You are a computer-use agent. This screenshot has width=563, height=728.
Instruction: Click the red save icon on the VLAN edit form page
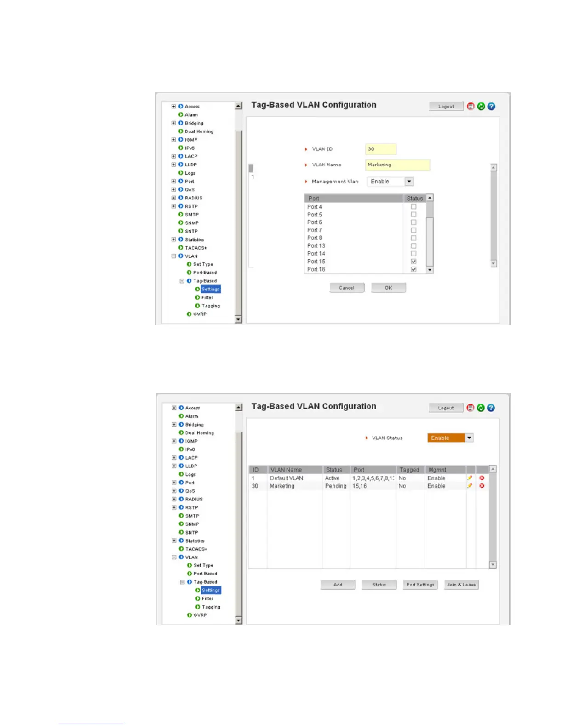(471, 106)
